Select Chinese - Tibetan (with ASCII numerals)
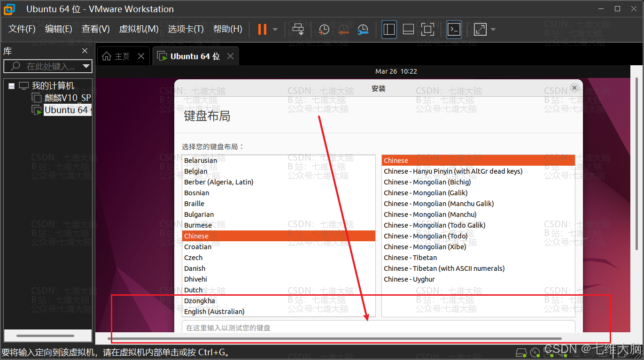Image resolution: width=644 pixels, height=360 pixels. coord(478,268)
